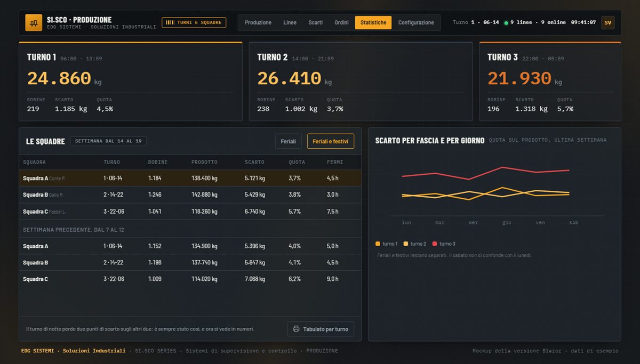Viewport: 640px width, 364px height.
Task: Click the 137.740 kg prodotto cell
Action: pyautogui.click(x=204, y=262)
